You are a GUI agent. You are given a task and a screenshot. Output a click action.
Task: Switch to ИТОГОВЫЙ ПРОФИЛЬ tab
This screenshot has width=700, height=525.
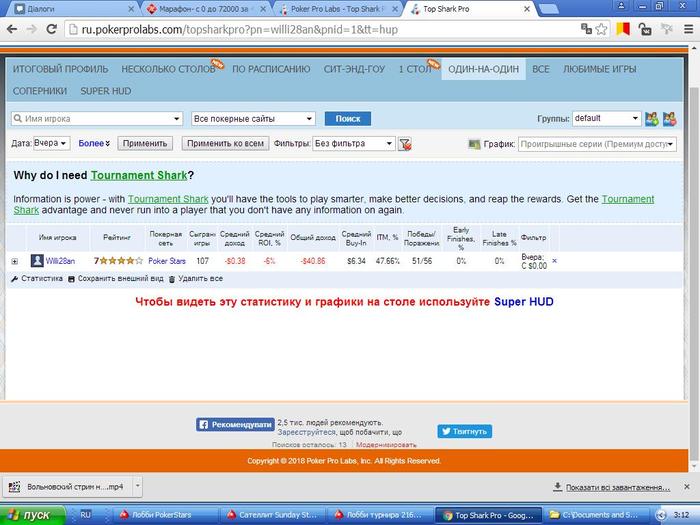click(60, 69)
